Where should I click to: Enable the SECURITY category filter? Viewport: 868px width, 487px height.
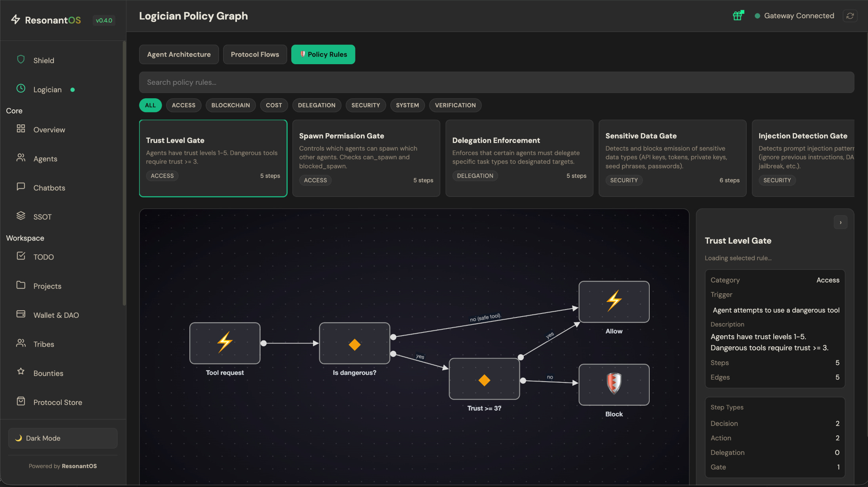(365, 105)
